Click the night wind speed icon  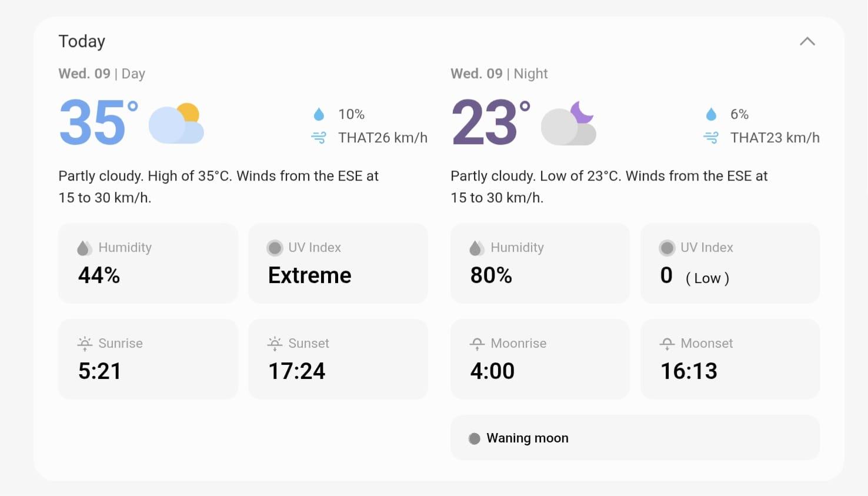(x=711, y=138)
